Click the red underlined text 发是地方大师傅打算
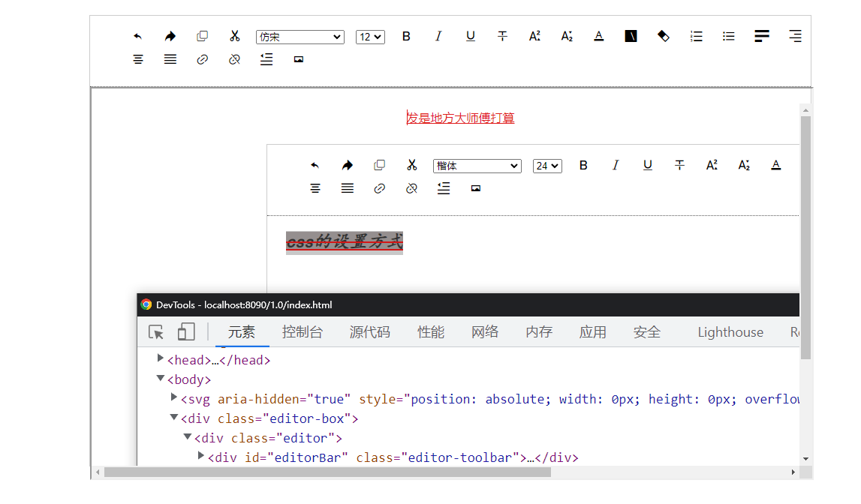This screenshot has width=861, height=504. [460, 118]
